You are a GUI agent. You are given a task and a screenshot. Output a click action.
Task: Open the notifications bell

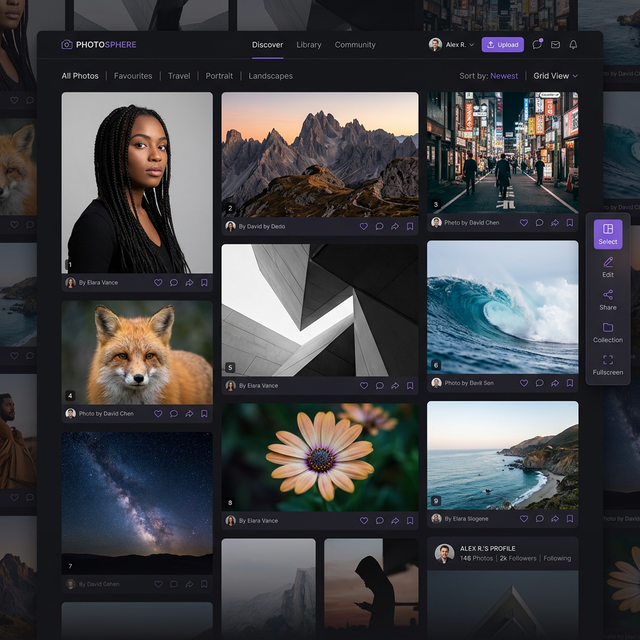pos(573,45)
